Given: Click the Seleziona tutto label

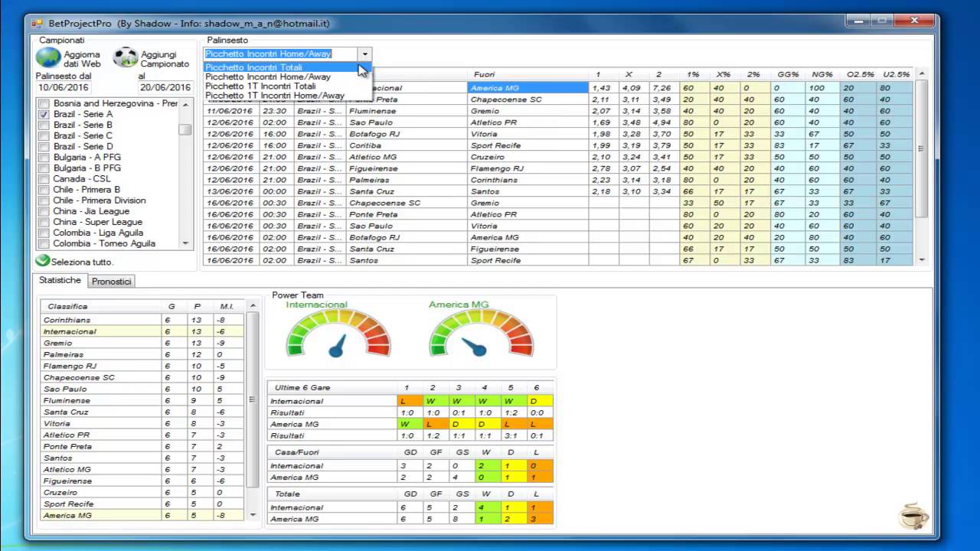Looking at the screenshot, I should (82, 262).
